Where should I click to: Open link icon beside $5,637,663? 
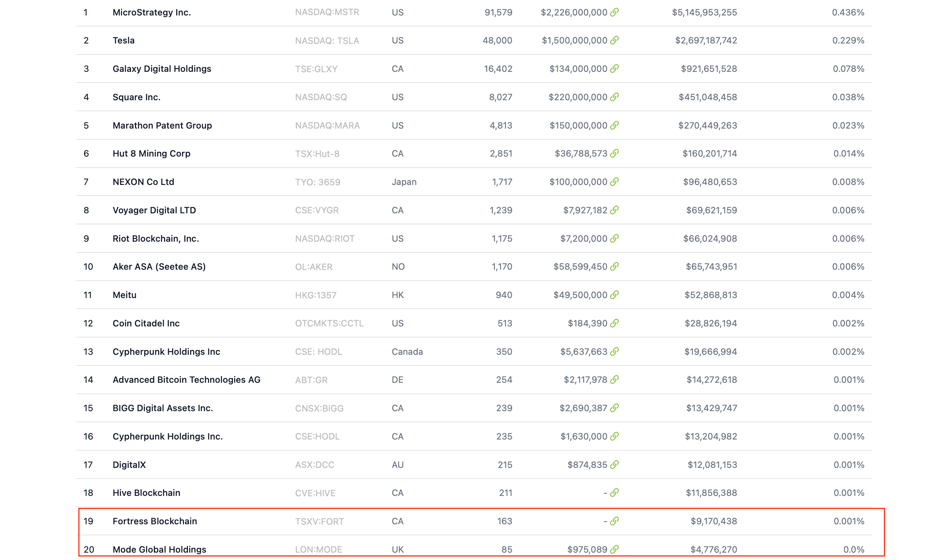point(614,352)
